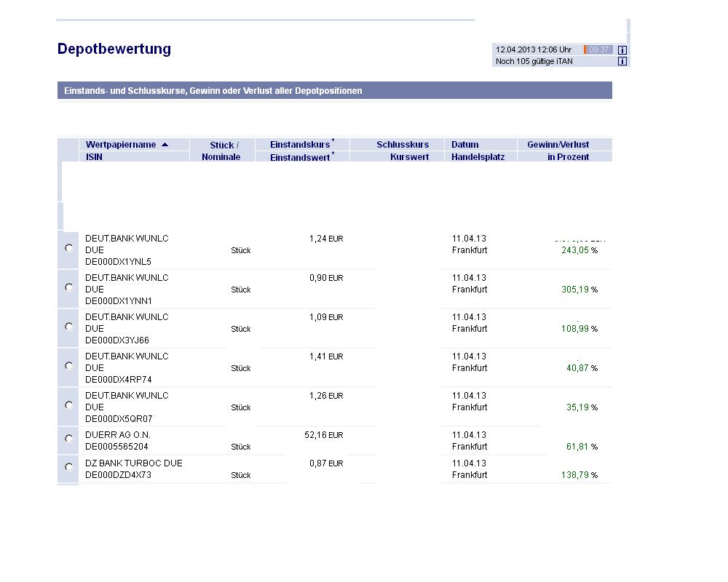This screenshot has height=582, width=728.
Task: Open info icon next to session timer
Action: click(x=622, y=49)
